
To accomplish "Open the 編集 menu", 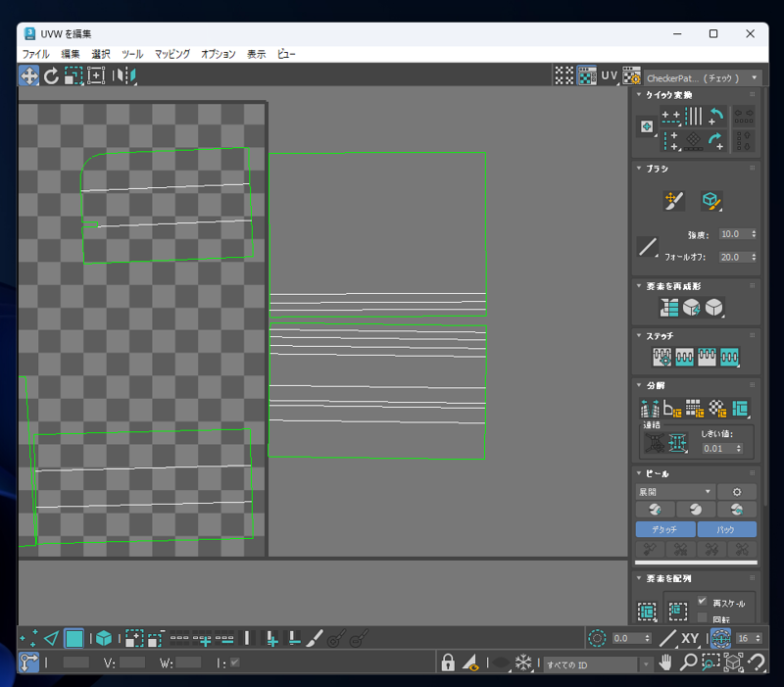I will point(70,54).
